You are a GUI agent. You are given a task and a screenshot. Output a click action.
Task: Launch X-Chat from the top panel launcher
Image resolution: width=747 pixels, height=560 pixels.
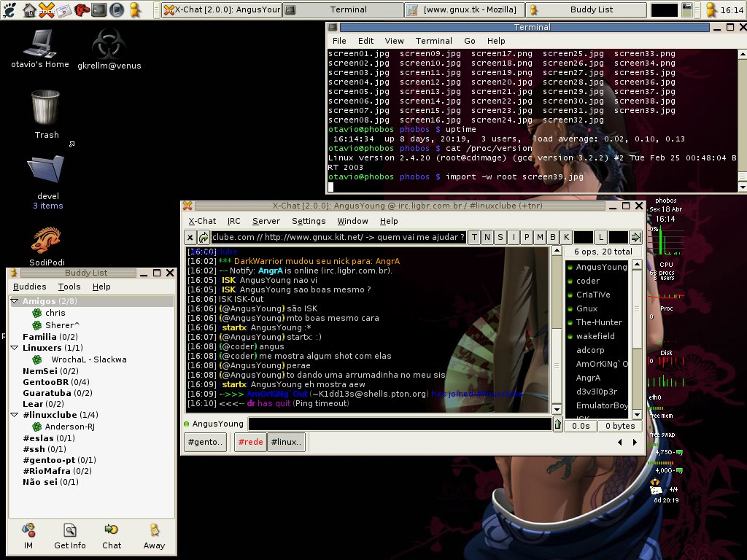(x=46, y=9)
